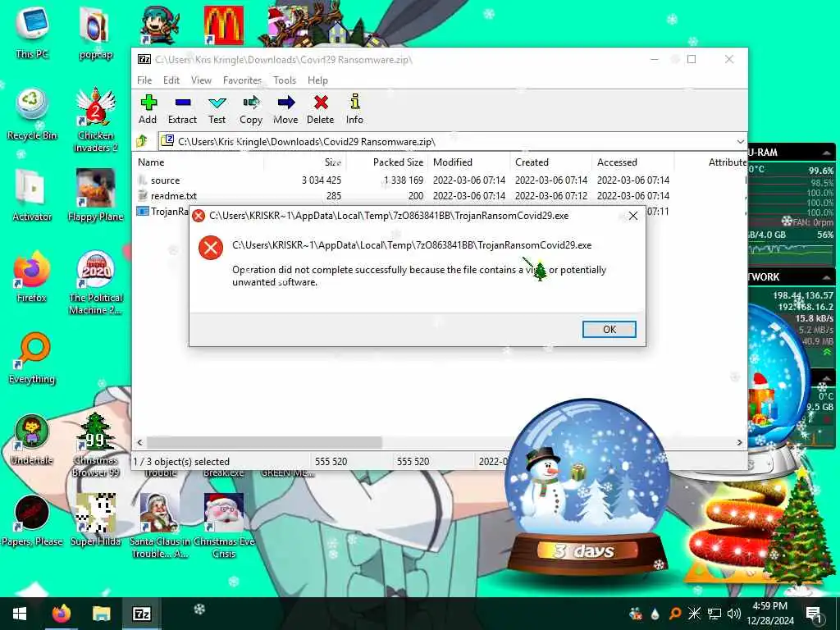The height and width of the screenshot is (630, 840).
Task: Select the Copy toolbar icon
Action: point(251,110)
